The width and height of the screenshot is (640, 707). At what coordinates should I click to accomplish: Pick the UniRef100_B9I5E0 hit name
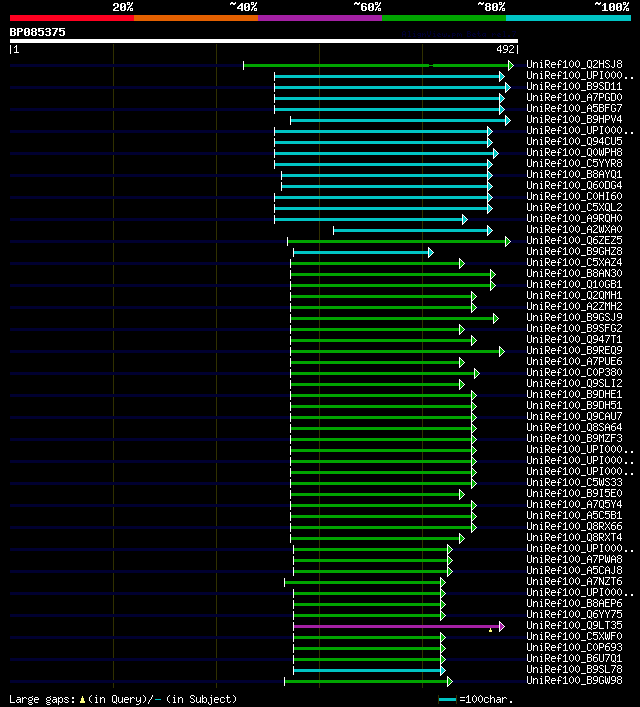(x=574, y=494)
